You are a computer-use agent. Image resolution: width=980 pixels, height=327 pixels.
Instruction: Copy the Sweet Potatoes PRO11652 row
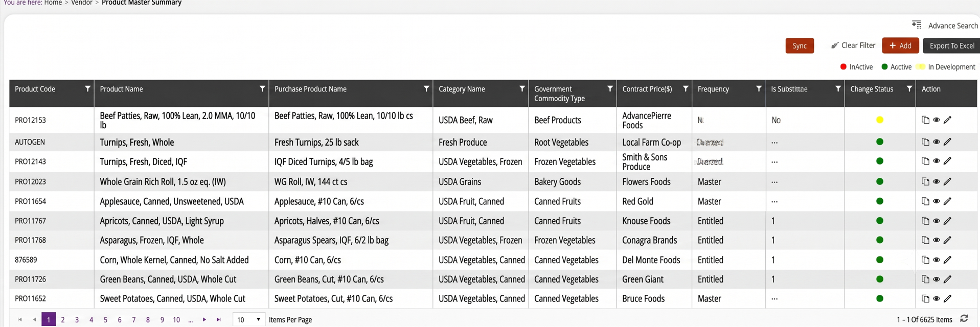[925, 298]
